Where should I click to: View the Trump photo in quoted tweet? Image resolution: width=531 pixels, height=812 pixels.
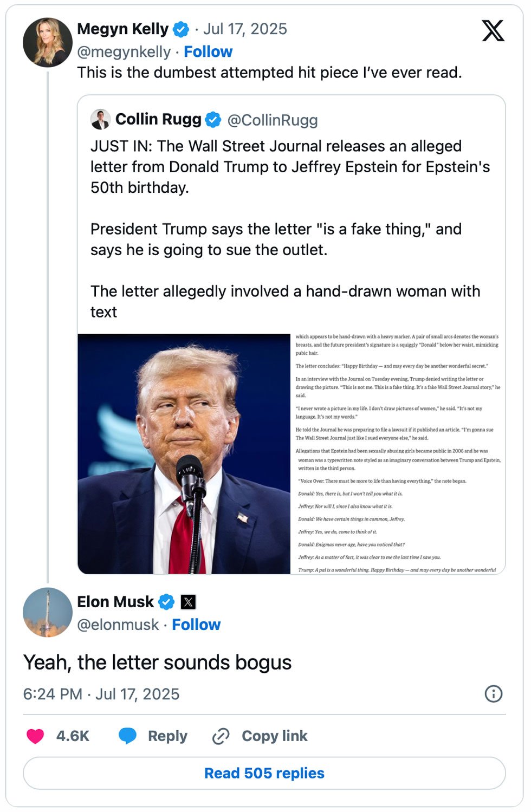click(184, 454)
